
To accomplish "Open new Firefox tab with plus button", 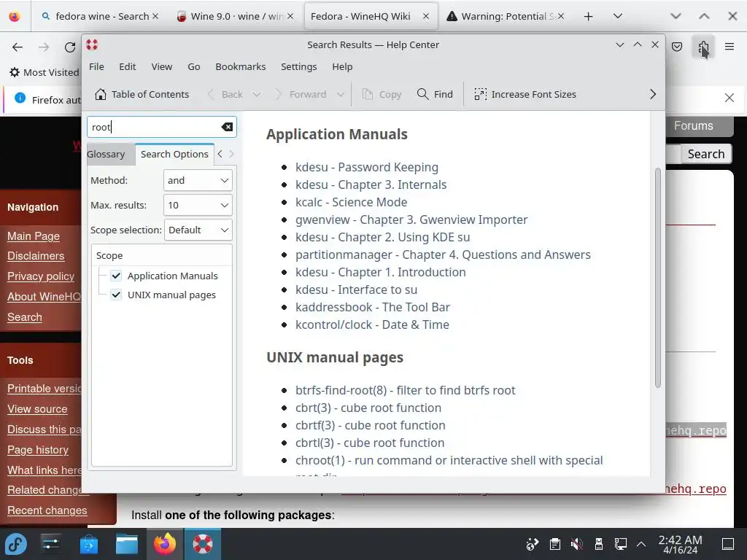I will tap(589, 16).
